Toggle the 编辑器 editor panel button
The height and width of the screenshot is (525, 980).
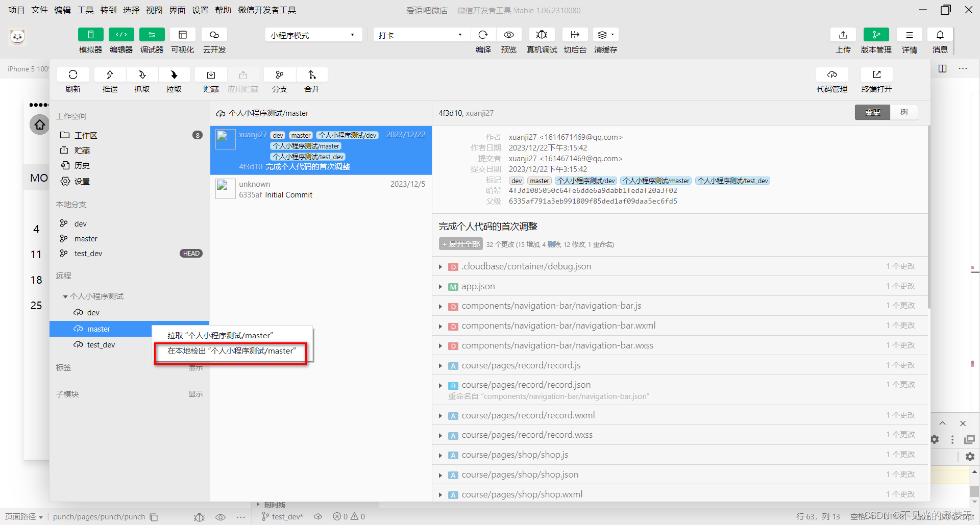(x=121, y=35)
